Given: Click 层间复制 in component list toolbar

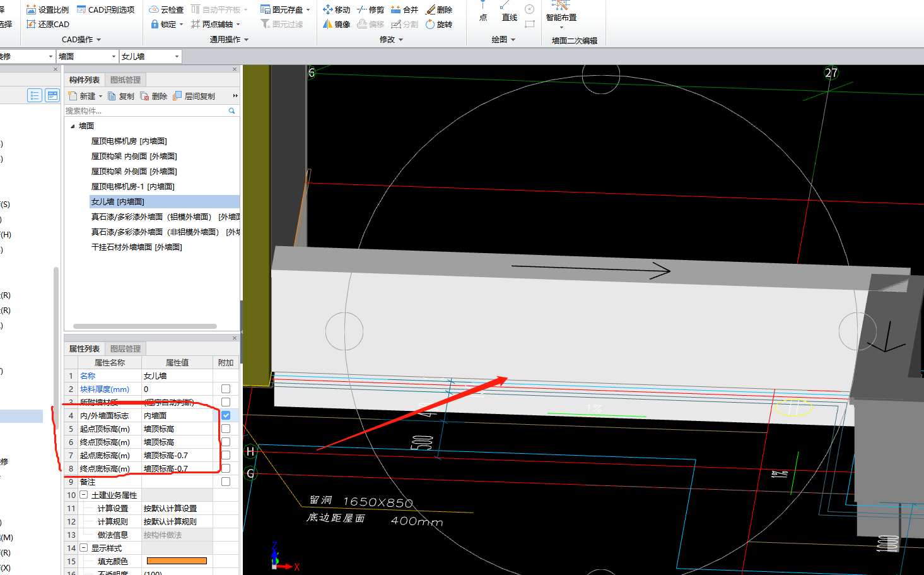Looking at the screenshot, I should point(194,96).
